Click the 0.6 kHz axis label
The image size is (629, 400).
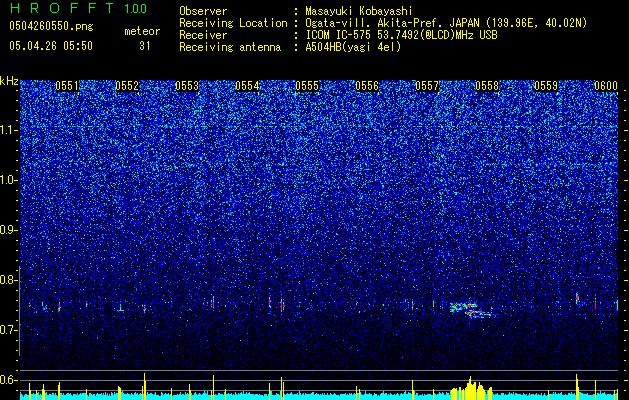(9, 380)
